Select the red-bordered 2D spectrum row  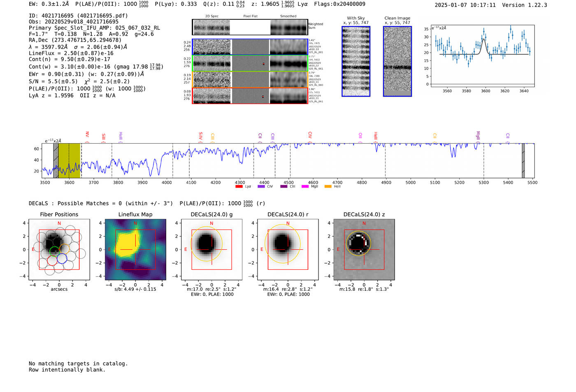pos(250,96)
